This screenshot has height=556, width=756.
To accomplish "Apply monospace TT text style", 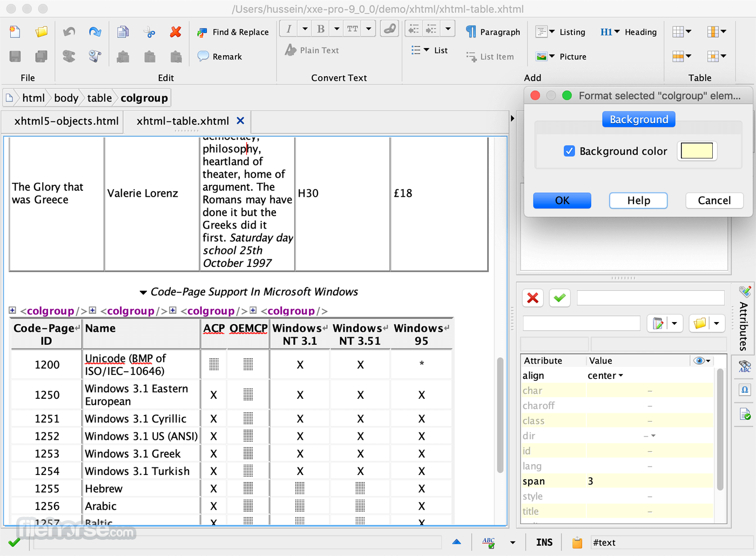I will coord(353,29).
